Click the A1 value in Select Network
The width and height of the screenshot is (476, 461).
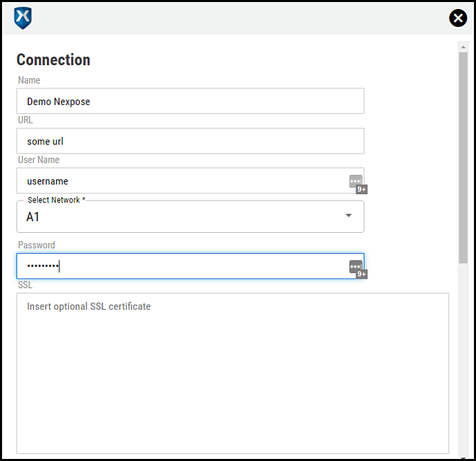33,217
